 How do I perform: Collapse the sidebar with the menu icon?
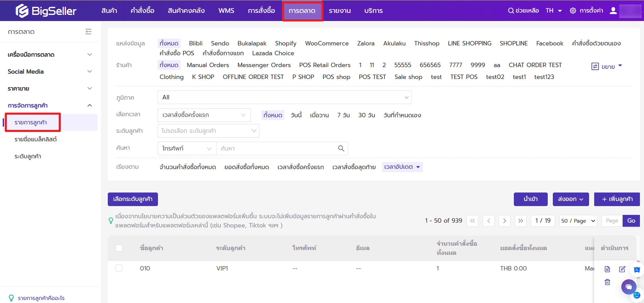[x=88, y=32]
